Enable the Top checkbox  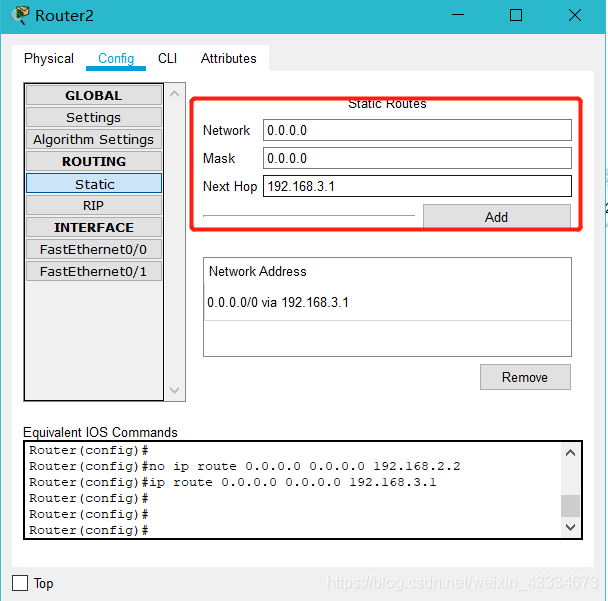[x=20, y=583]
